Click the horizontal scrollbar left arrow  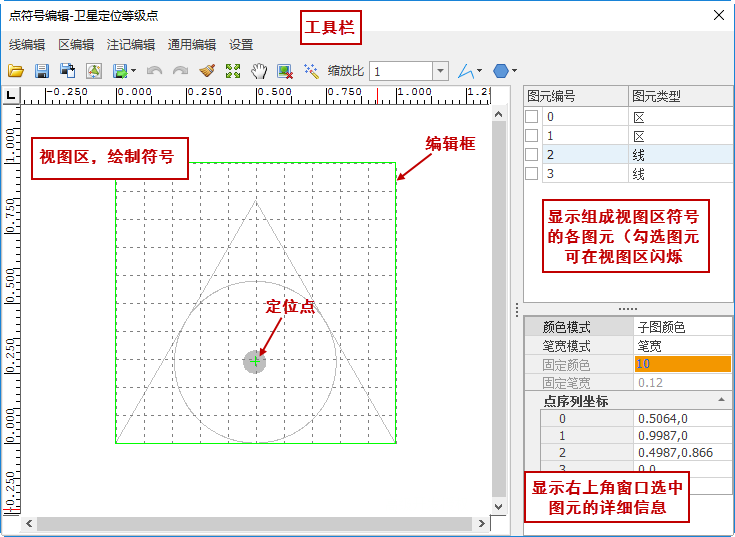[30, 524]
